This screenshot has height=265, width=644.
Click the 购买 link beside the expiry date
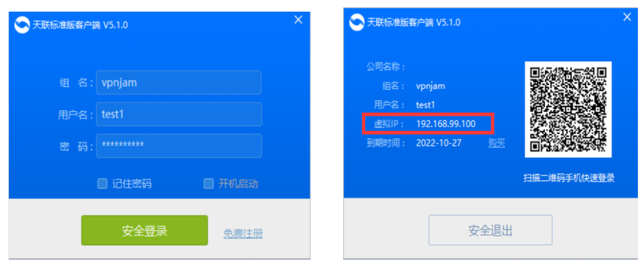pos(496,143)
